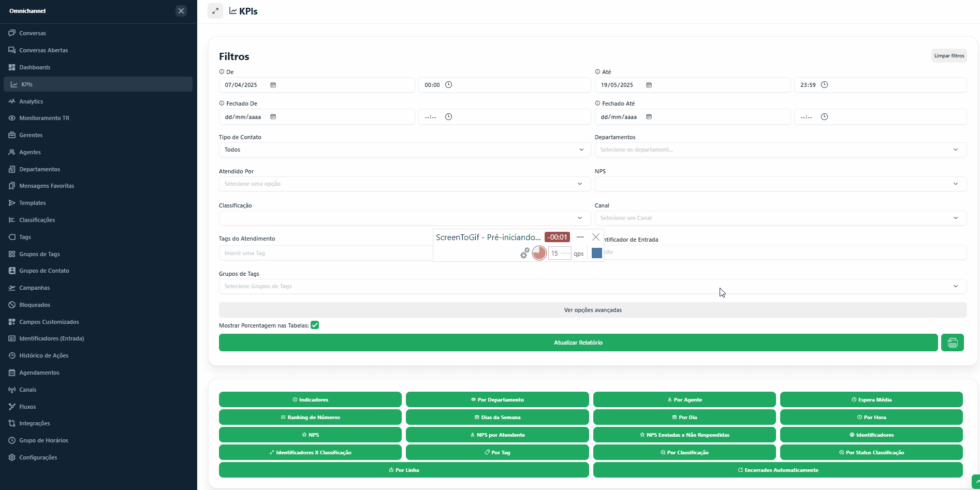Click the printer icon button
This screenshot has height=490, width=980.
[952, 343]
